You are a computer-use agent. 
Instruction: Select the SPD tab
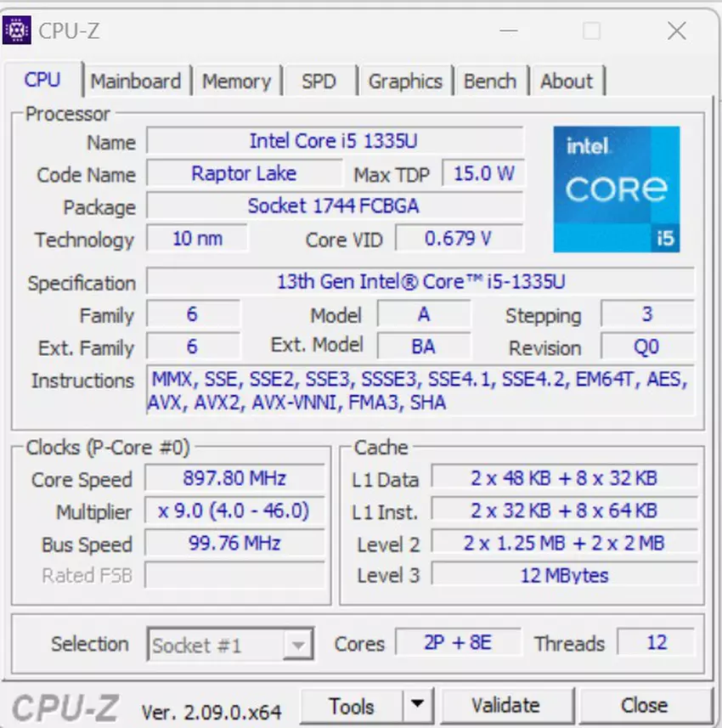pyautogui.click(x=319, y=82)
